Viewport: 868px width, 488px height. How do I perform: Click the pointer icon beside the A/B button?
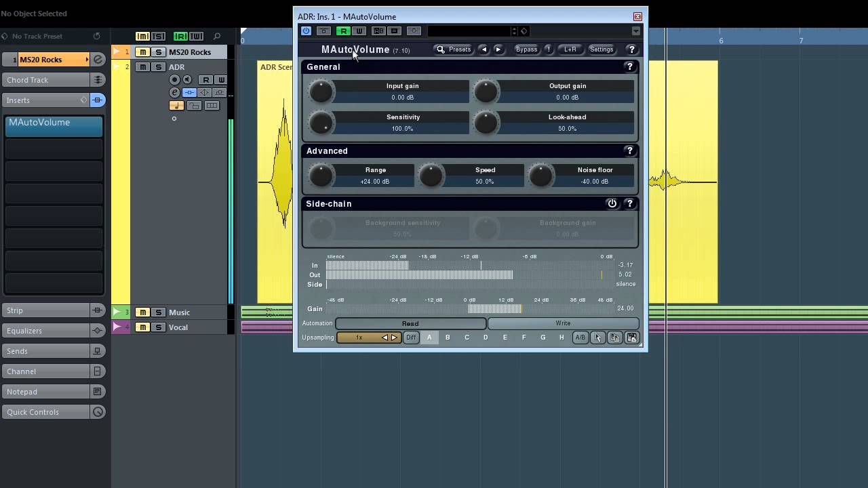click(597, 338)
